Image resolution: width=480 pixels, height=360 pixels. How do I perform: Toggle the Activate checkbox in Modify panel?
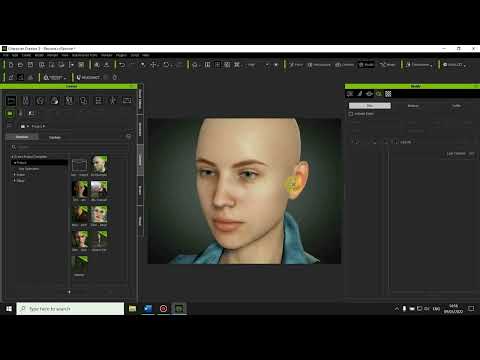pyautogui.click(x=351, y=114)
